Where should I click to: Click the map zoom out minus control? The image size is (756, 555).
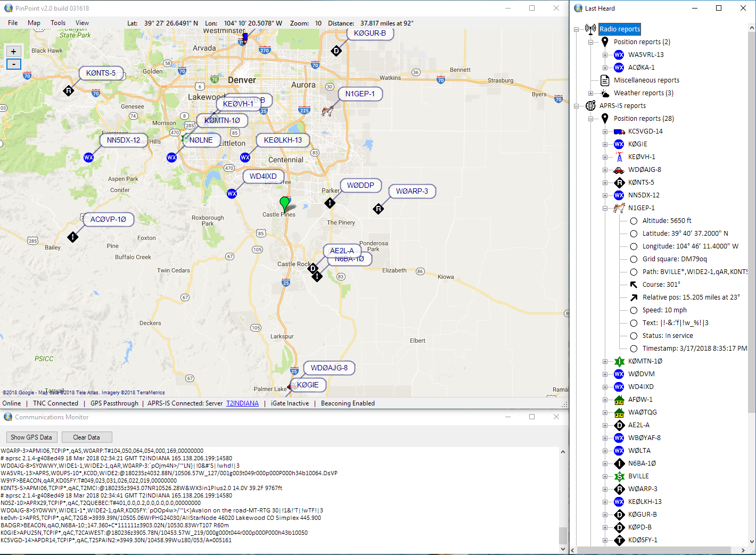13,64
